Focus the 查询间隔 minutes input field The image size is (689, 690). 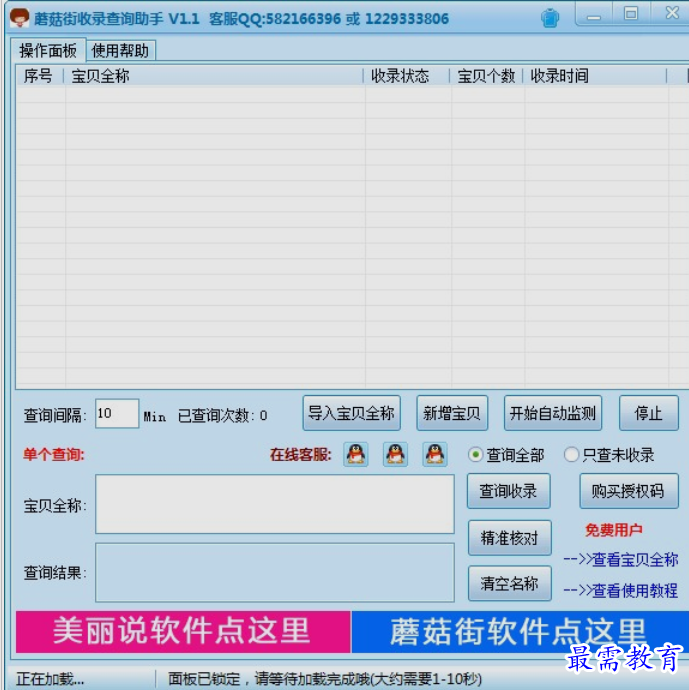[117, 413]
